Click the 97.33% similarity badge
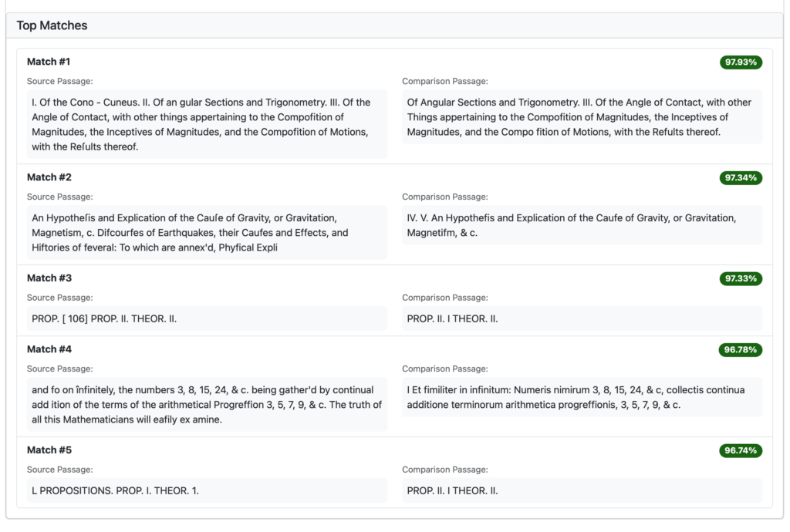 (741, 278)
